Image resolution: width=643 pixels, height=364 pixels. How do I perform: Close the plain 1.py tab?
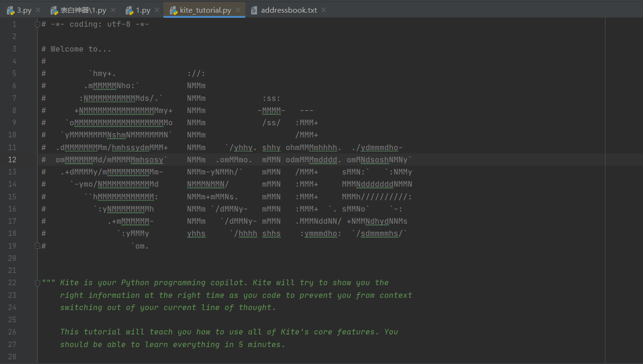(157, 10)
